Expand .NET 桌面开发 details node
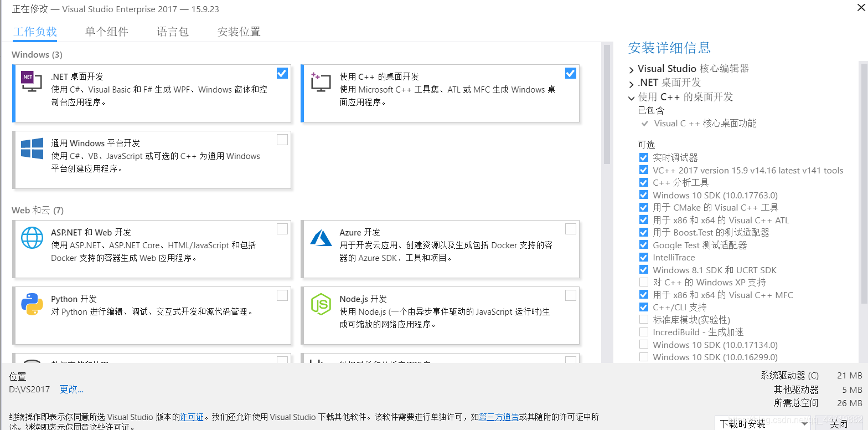This screenshot has width=868, height=430. (x=632, y=84)
